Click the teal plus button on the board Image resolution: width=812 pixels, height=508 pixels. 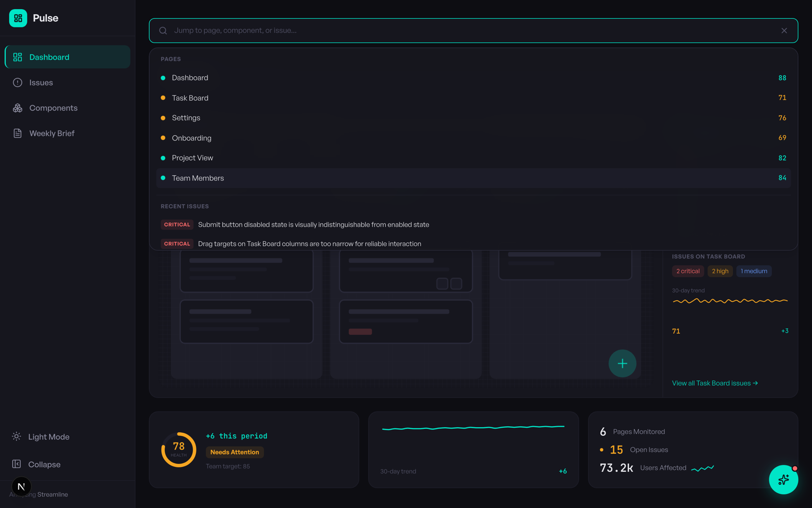(x=622, y=363)
